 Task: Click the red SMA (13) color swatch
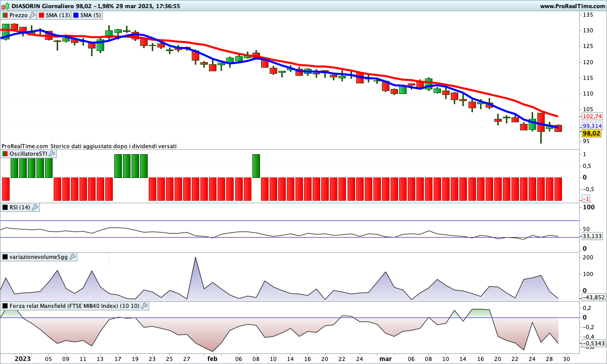[x=41, y=15]
